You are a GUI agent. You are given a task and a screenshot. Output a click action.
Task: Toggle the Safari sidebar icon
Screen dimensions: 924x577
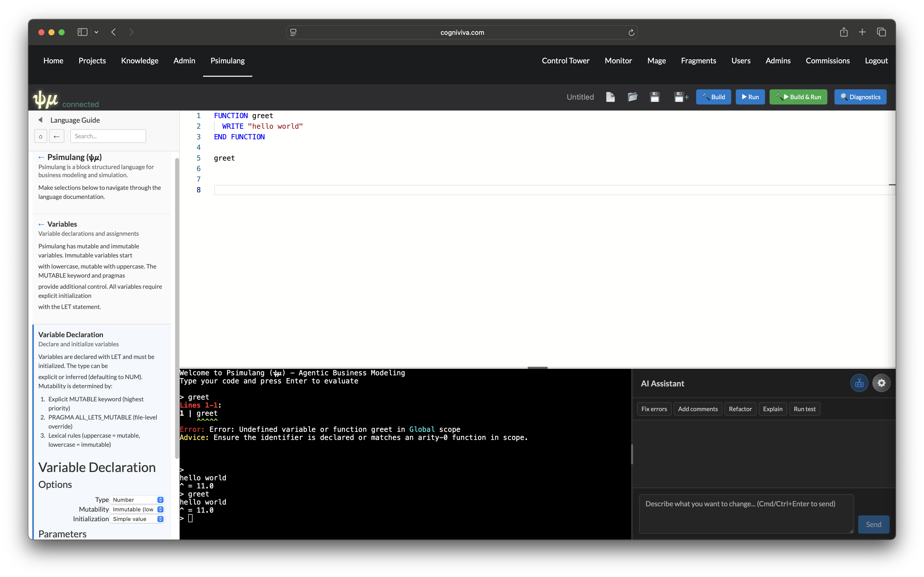coord(83,32)
